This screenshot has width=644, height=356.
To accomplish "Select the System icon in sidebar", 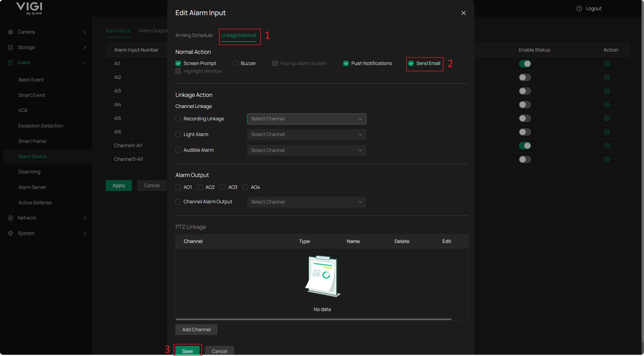I will (x=11, y=233).
